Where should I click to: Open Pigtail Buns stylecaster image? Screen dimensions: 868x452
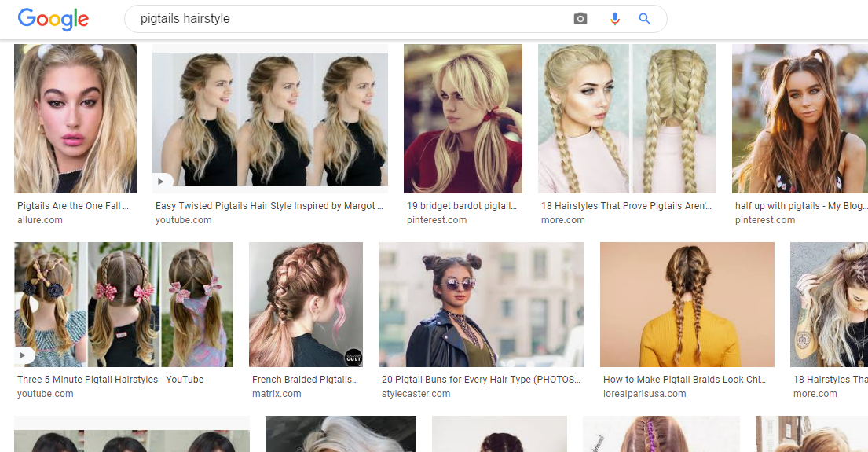(482, 305)
